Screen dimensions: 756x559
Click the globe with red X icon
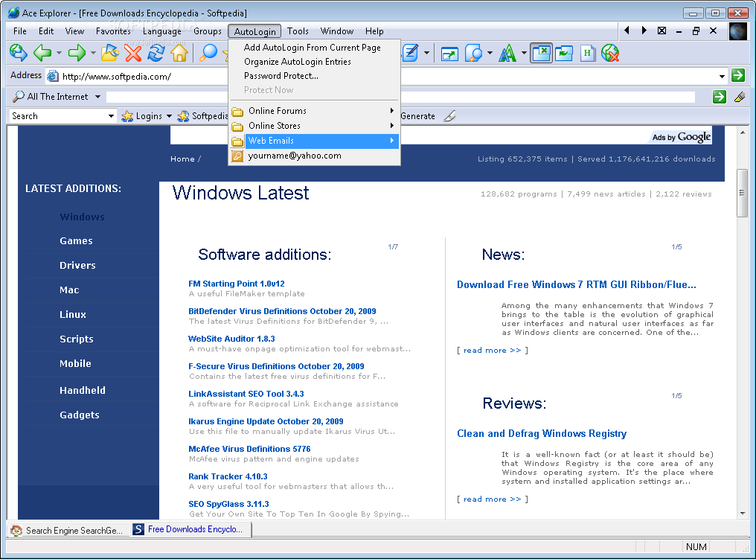[x=610, y=54]
